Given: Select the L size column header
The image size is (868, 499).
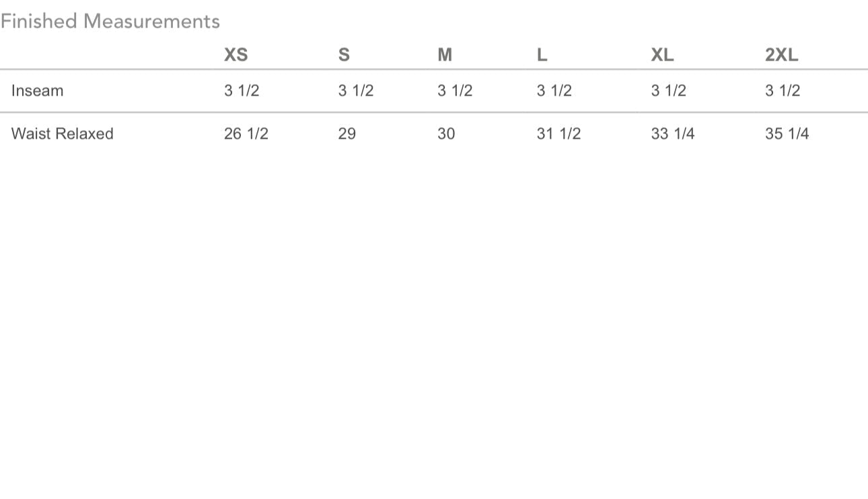Looking at the screenshot, I should point(542,55).
